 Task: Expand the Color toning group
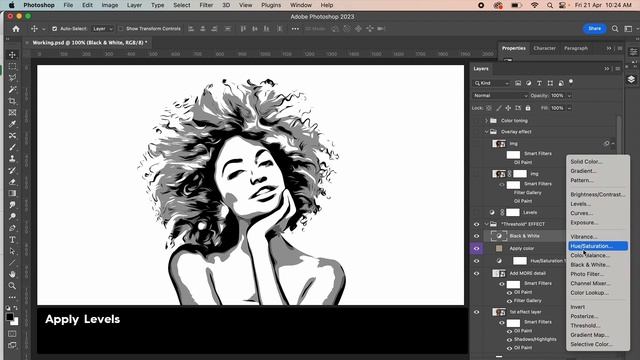pyautogui.click(x=487, y=121)
